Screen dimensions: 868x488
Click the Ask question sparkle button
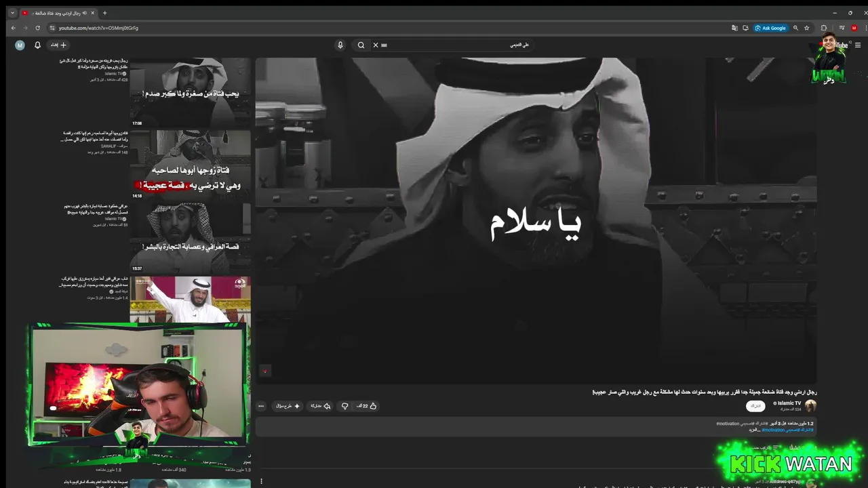[288, 406]
